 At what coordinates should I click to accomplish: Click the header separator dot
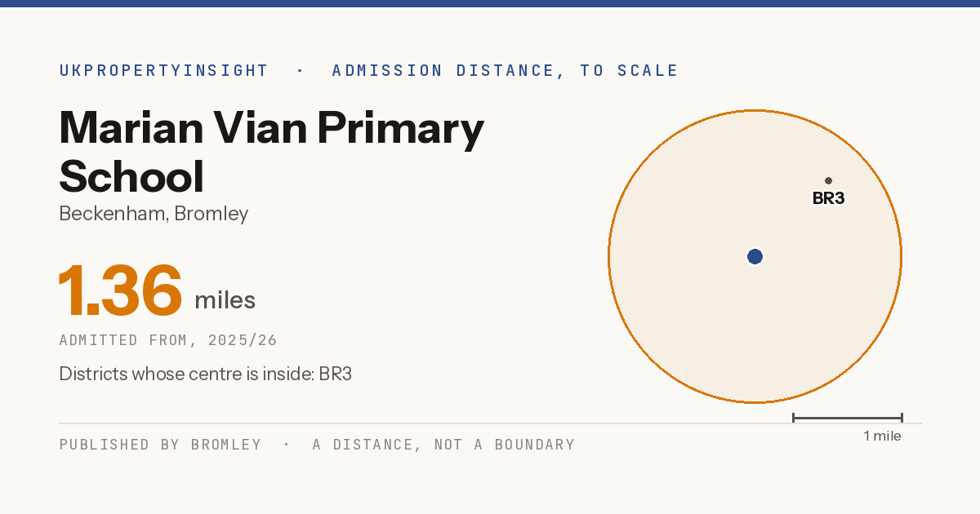point(300,71)
